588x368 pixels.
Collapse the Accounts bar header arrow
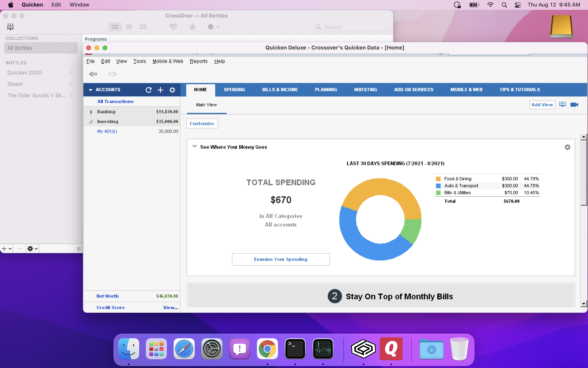point(91,90)
